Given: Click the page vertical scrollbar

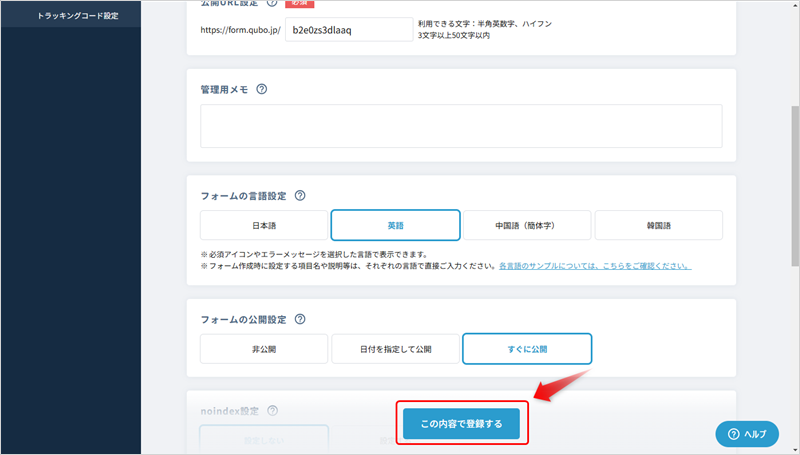Looking at the screenshot, I should tap(794, 150).
